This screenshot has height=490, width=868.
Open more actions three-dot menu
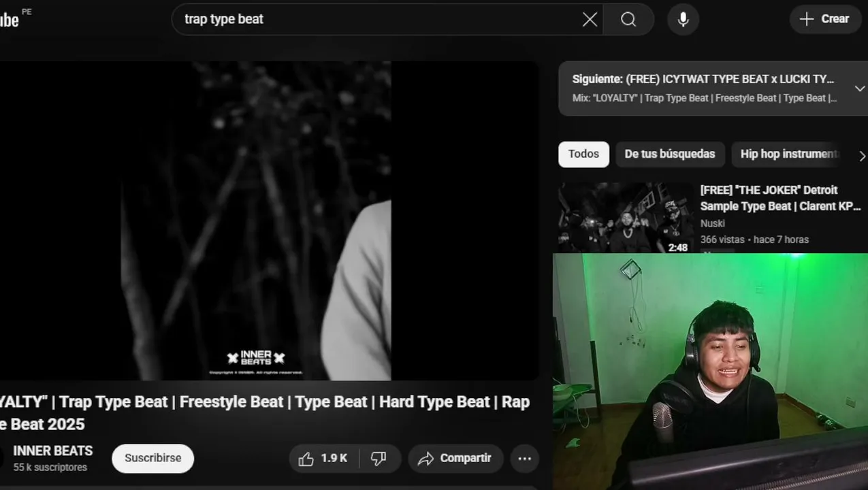(x=524, y=459)
